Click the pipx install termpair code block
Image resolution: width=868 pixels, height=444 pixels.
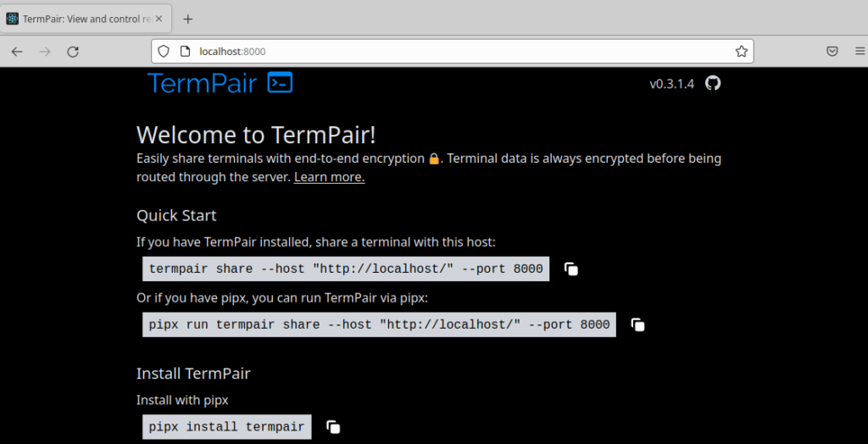pyautogui.click(x=227, y=427)
